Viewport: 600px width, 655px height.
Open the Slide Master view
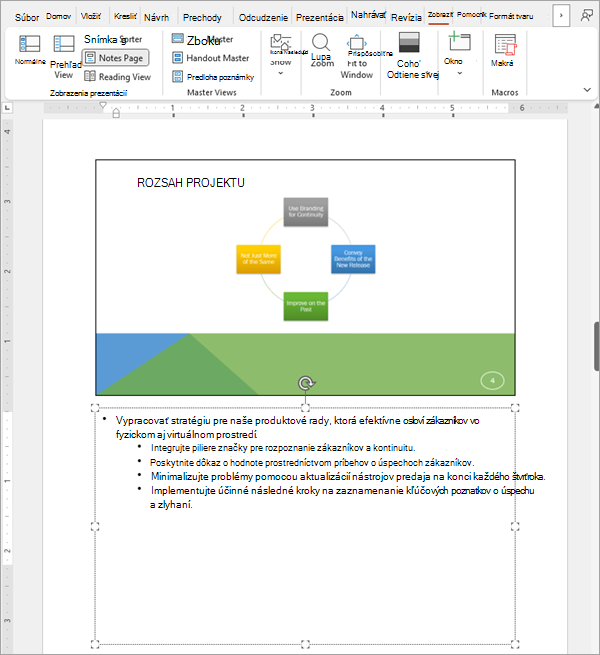point(202,40)
